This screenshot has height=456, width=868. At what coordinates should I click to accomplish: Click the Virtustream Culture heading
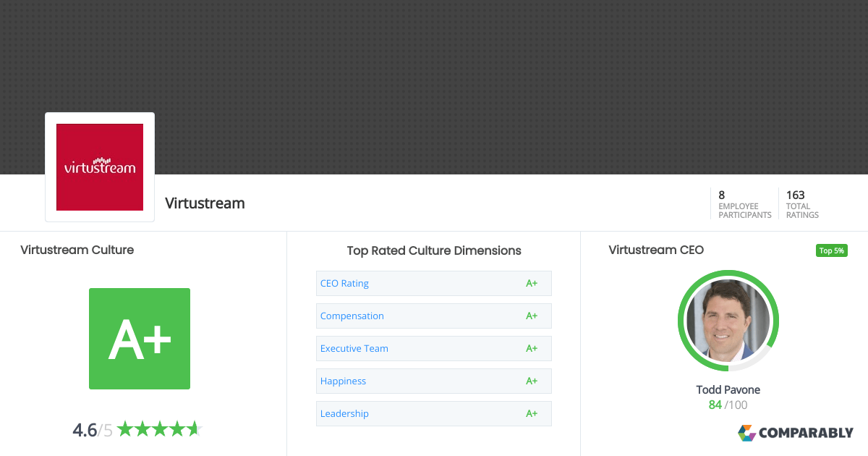pos(77,250)
